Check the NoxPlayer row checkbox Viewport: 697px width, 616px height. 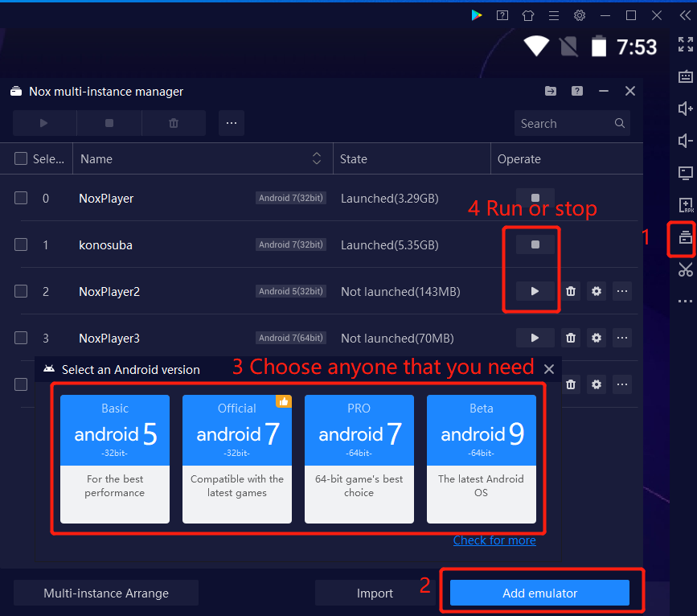21,198
